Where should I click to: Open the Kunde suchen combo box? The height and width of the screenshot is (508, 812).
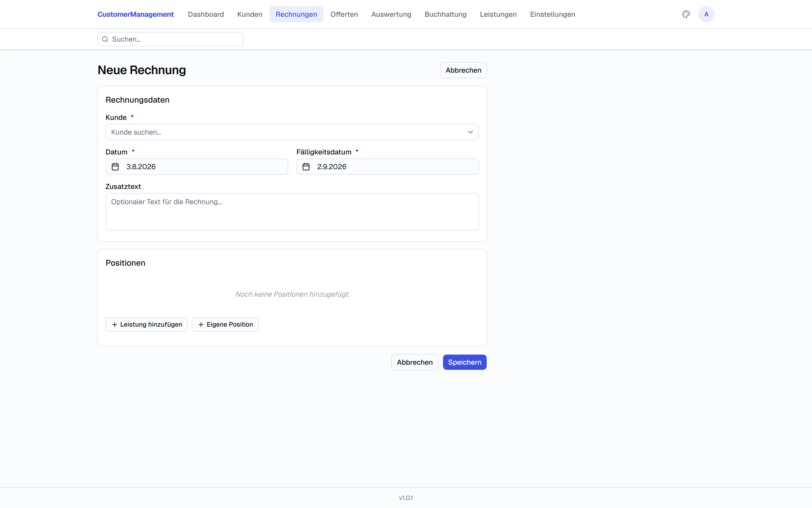pyautogui.click(x=292, y=132)
